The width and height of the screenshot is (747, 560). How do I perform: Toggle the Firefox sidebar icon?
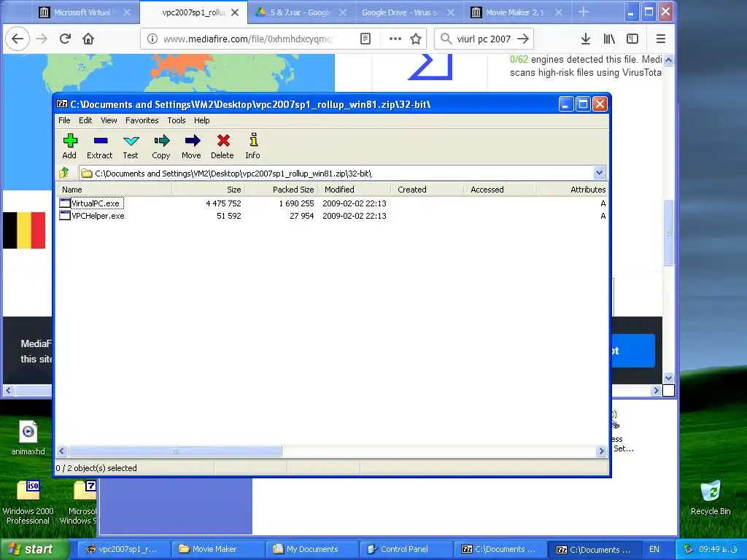click(x=632, y=39)
